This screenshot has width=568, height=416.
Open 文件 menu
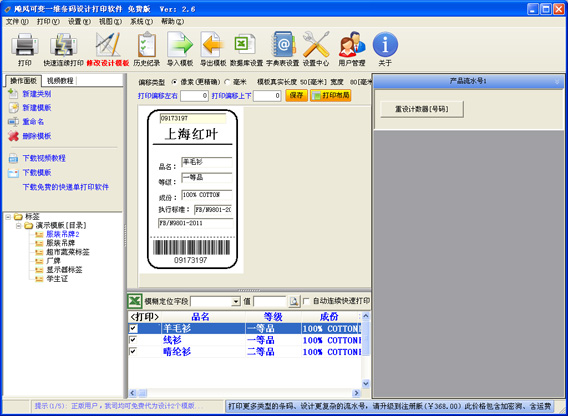(17, 22)
